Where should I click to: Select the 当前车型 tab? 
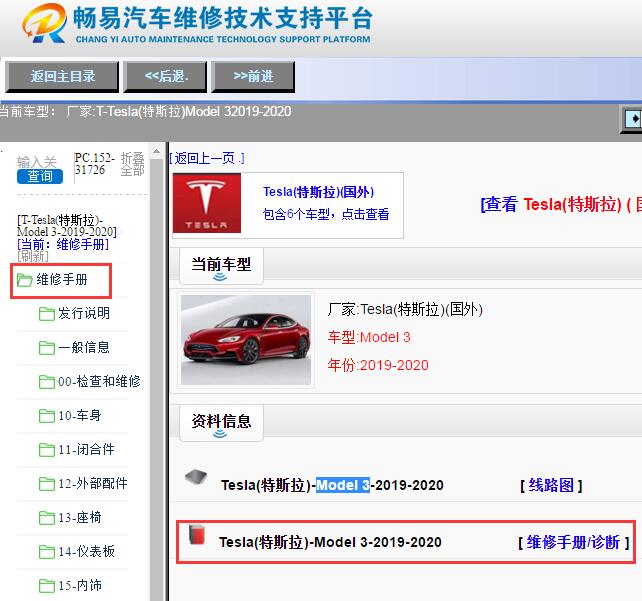[x=221, y=266]
